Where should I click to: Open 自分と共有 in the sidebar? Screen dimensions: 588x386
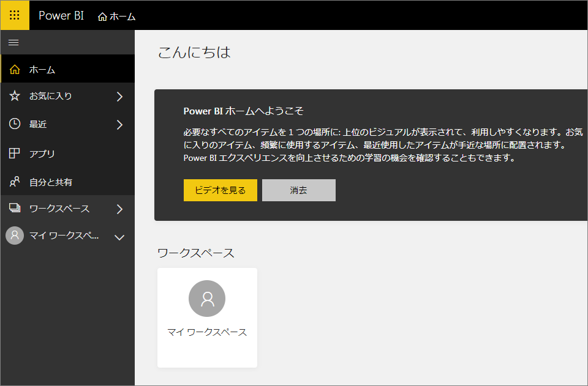[x=67, y=182]
